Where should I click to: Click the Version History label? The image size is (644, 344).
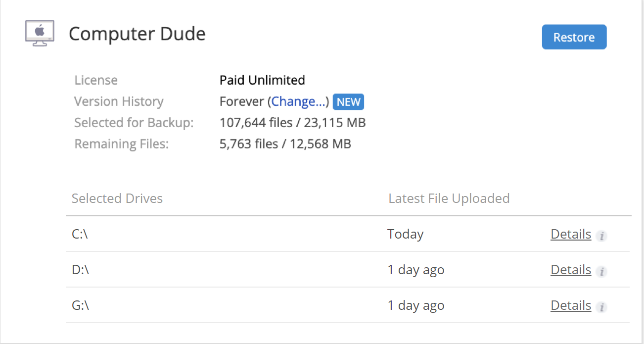pyautogui.click(x=119, y=101)
